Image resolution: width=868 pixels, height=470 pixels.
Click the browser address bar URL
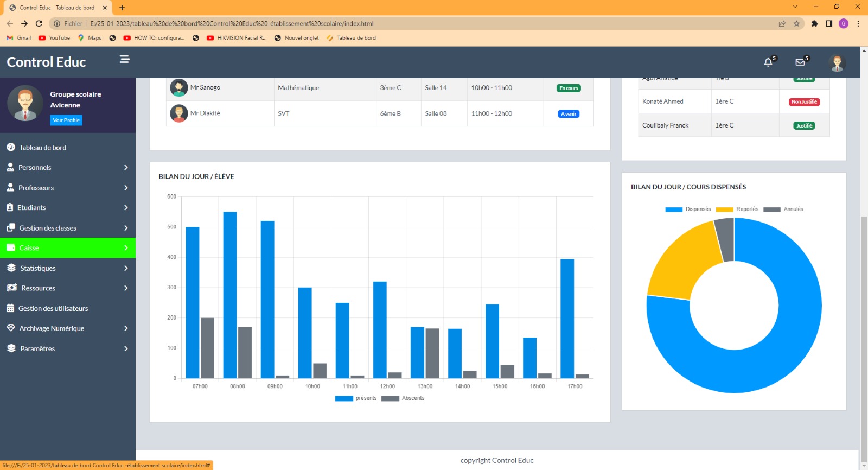[232, 23]
